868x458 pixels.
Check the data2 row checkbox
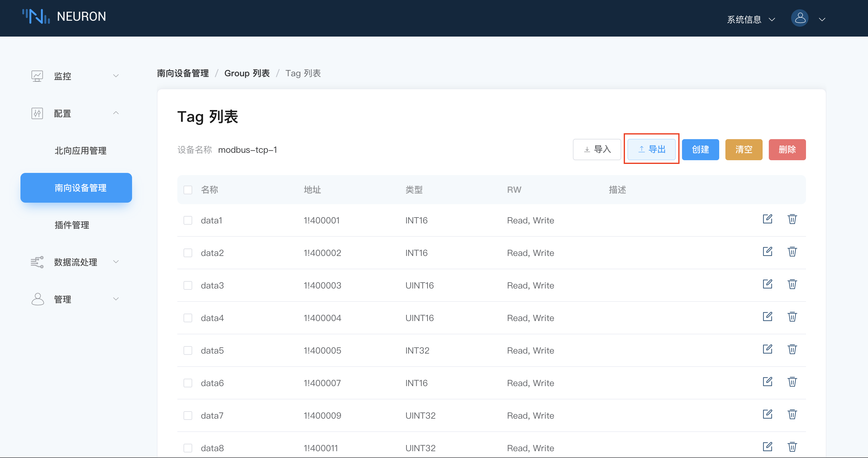188,253
